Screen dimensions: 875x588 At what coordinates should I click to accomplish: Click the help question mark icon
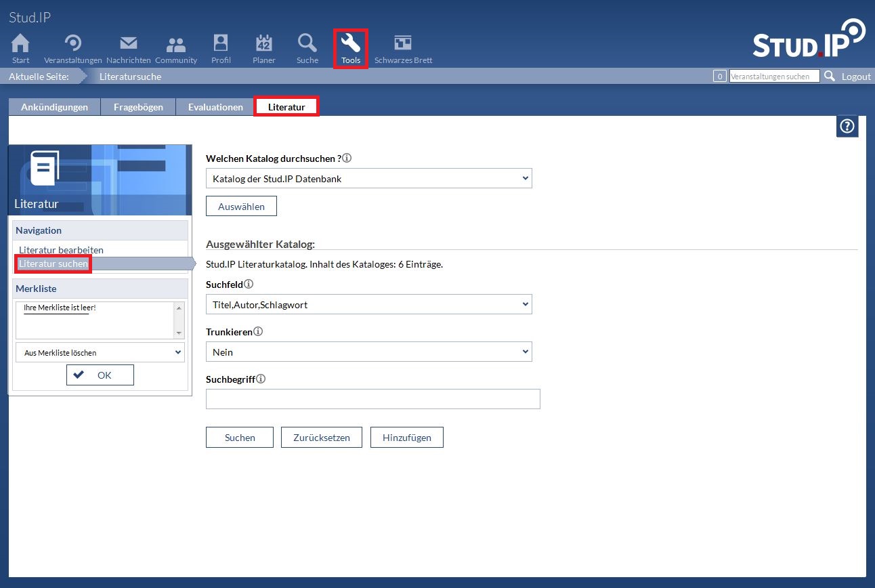tap(847, 126)
